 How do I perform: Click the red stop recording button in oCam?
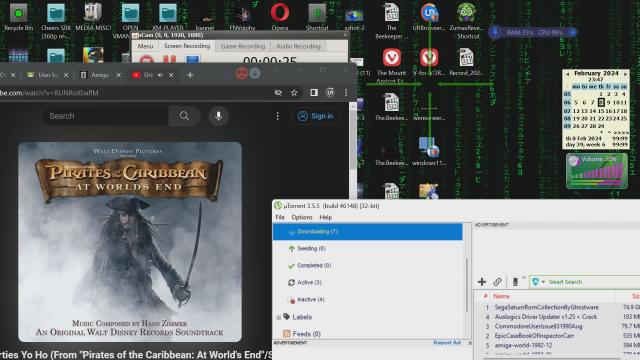pos(147,60)
